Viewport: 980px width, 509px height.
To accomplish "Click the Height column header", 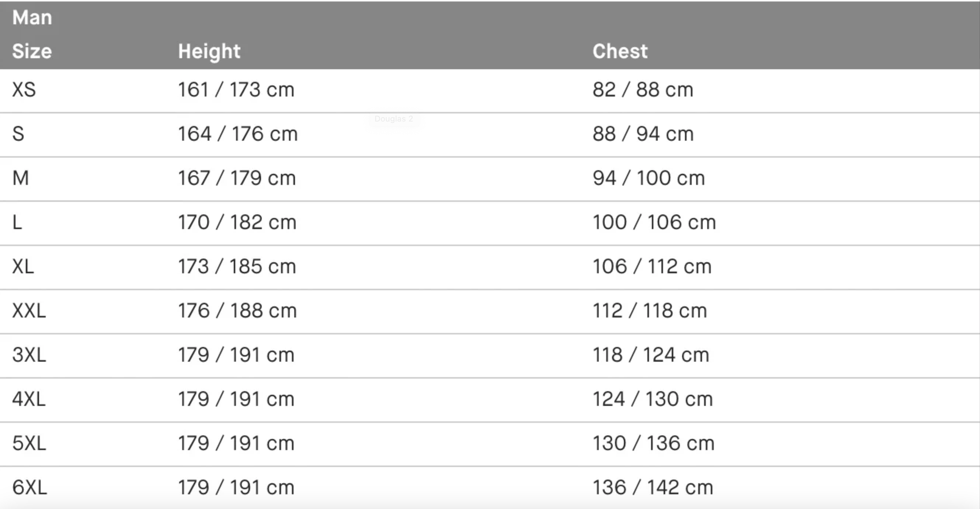I will coord(209,51).
